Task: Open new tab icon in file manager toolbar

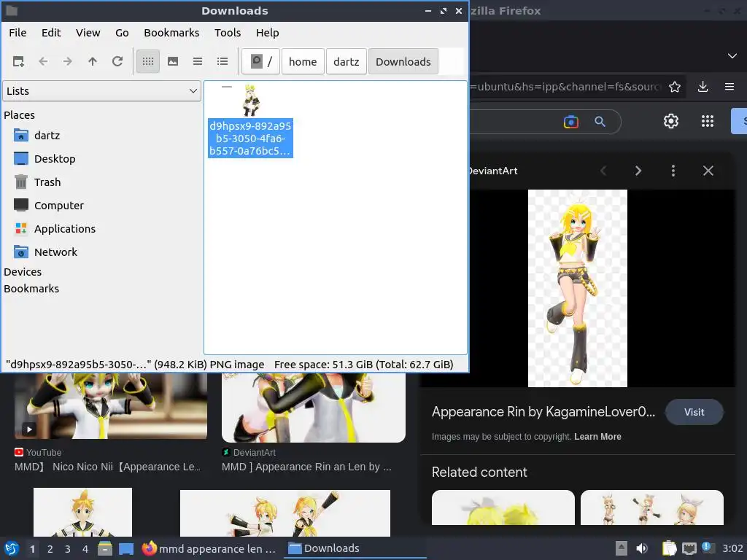Action: click(18, 61)
